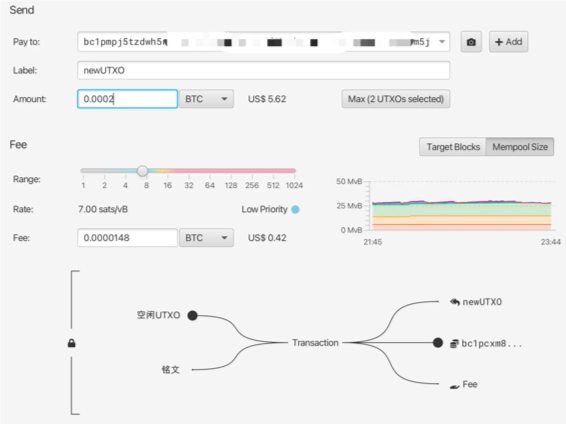Click the Fee output label in diagram
Image resolution: width=566 pixels, height=424 pixels.
click(470, 385)
